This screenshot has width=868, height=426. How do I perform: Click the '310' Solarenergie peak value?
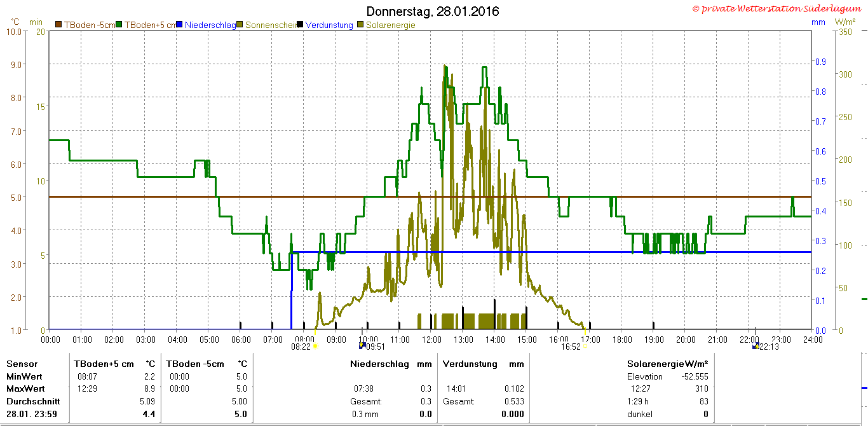702,388
